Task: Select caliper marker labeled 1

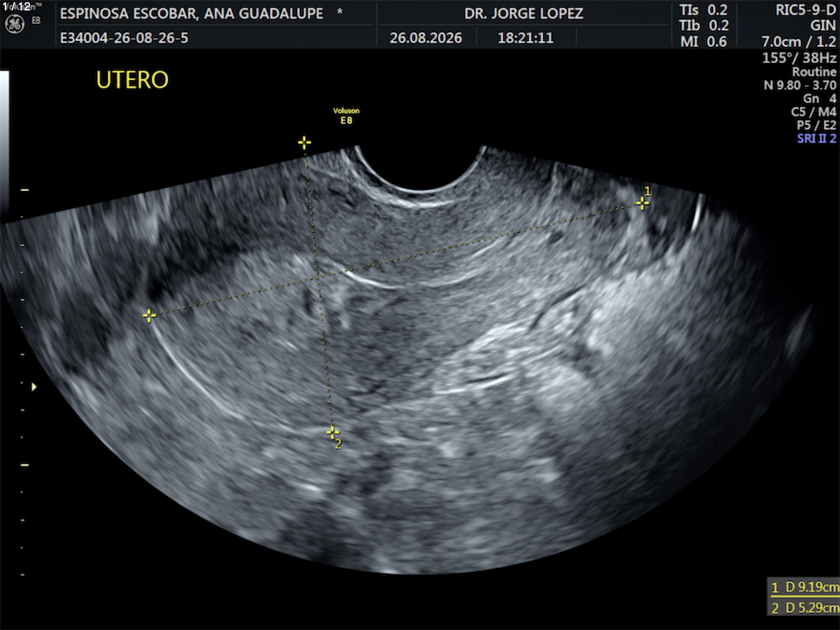Action: pyautogui.click(x=642, y=203)
